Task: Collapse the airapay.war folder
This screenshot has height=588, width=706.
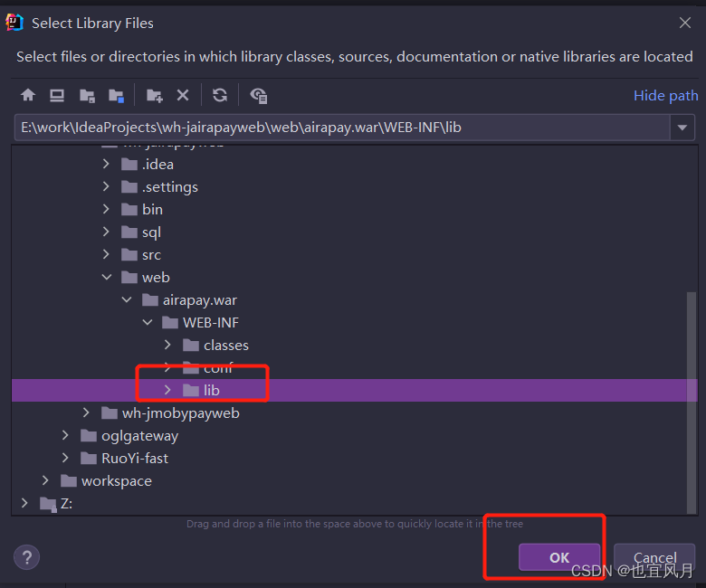Action: tap(127, 299)
